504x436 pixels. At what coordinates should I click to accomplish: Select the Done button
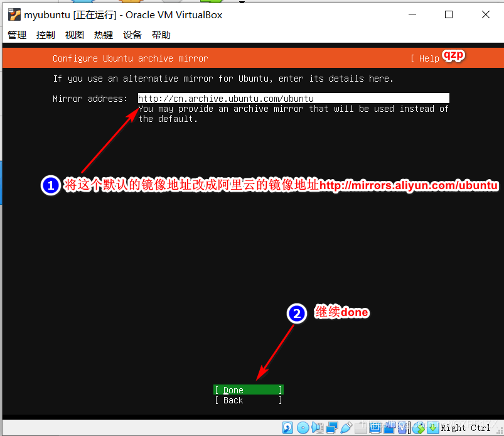(249, 390)
